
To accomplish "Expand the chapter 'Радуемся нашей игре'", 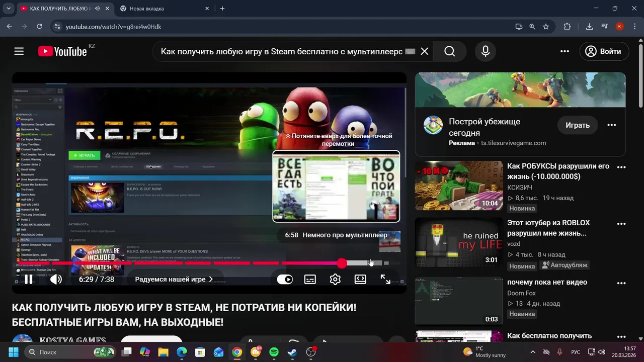I will pyautogui.click(x=174, y=279).
